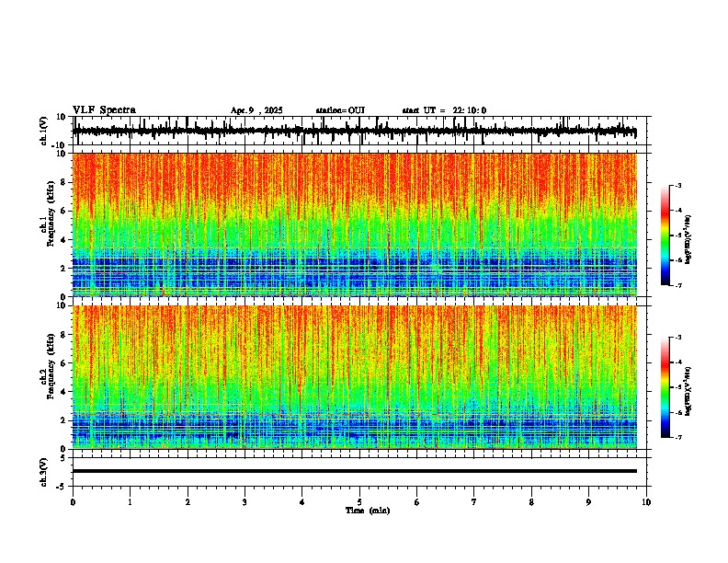728x563 pixels.
Task: Click the ch.3(V) axis label
Action: point(43,472)
